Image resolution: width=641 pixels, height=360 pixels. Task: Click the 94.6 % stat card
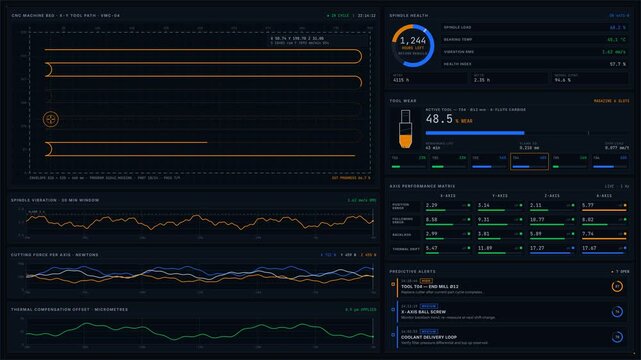[590, 78]
